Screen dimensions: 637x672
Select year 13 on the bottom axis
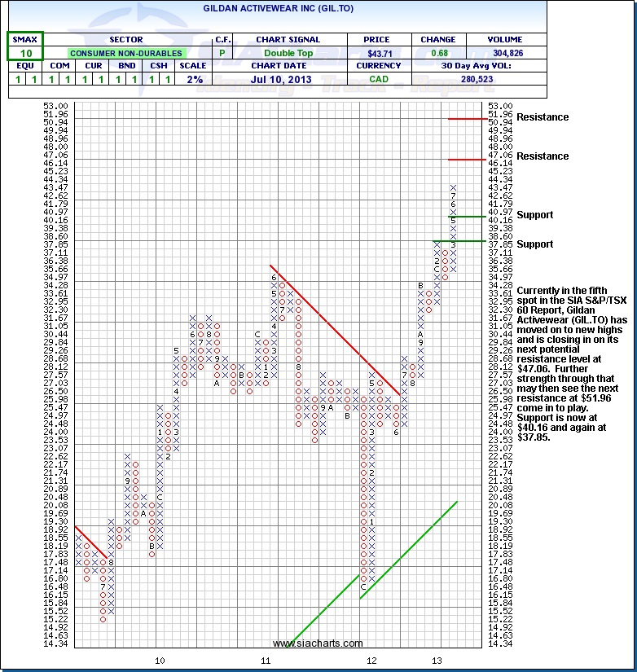click(437, 660)
